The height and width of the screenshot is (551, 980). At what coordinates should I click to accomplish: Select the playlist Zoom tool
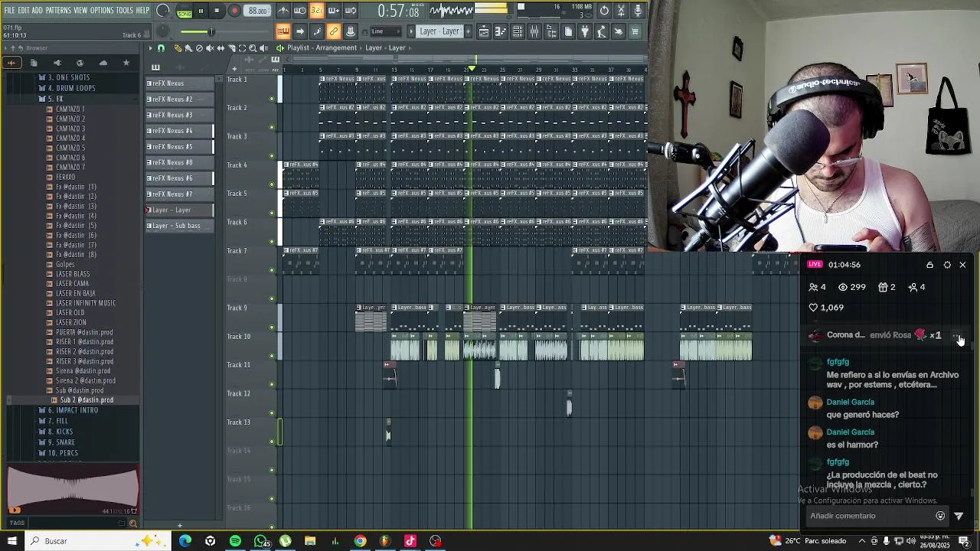253,47
